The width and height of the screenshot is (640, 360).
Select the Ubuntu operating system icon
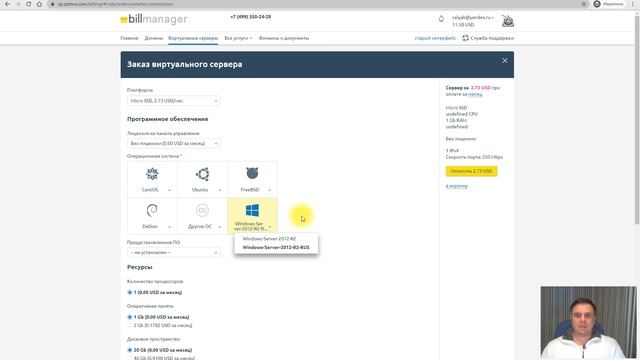point(202,174)
